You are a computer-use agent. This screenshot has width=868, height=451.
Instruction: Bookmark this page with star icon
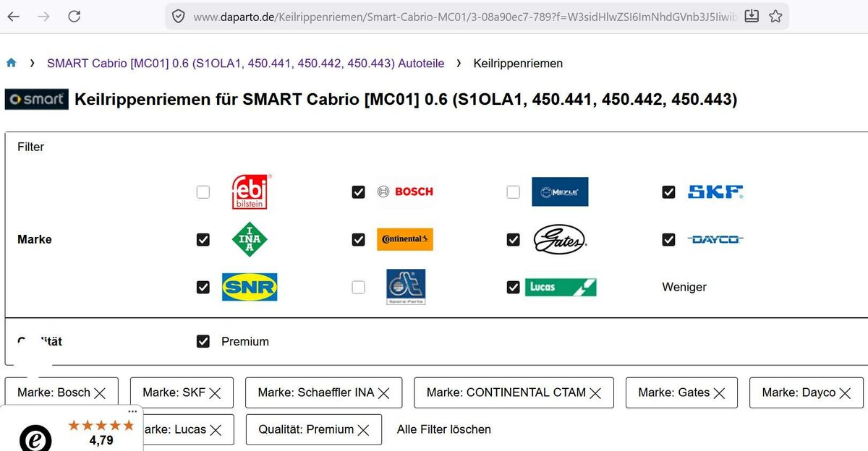coord(775,16)
